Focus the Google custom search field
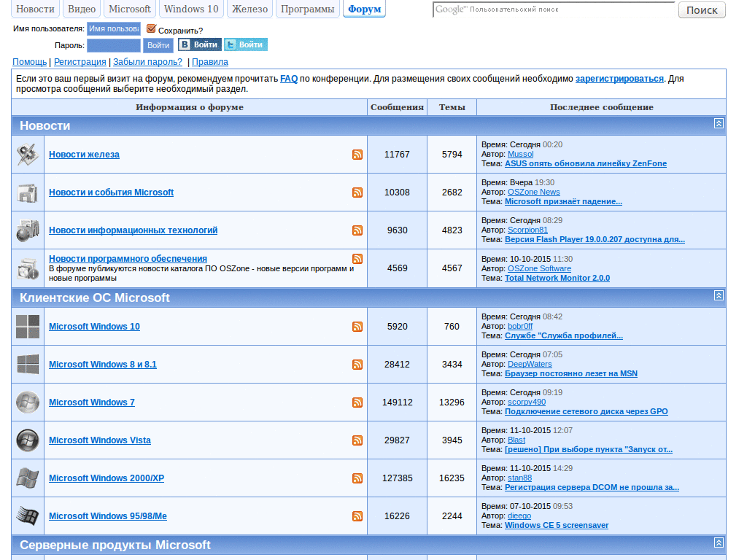The height and width of the screenshot is (560, 747). 554,9
